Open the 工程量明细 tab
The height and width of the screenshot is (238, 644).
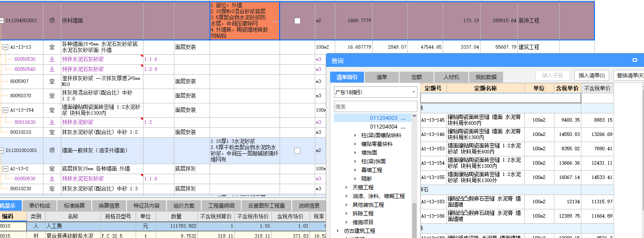tap(221, 206)
